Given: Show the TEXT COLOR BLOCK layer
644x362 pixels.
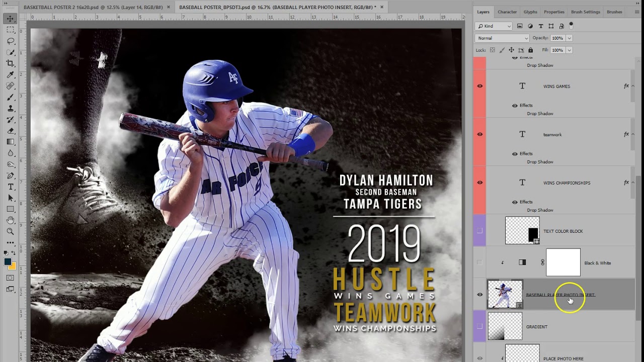Looking at the screenshot, I should (479, 231).
